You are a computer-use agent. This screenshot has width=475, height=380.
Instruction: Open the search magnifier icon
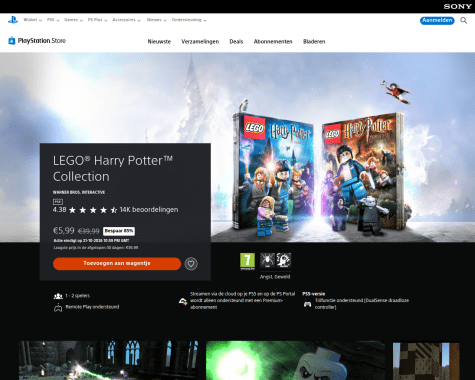(464, 21)
